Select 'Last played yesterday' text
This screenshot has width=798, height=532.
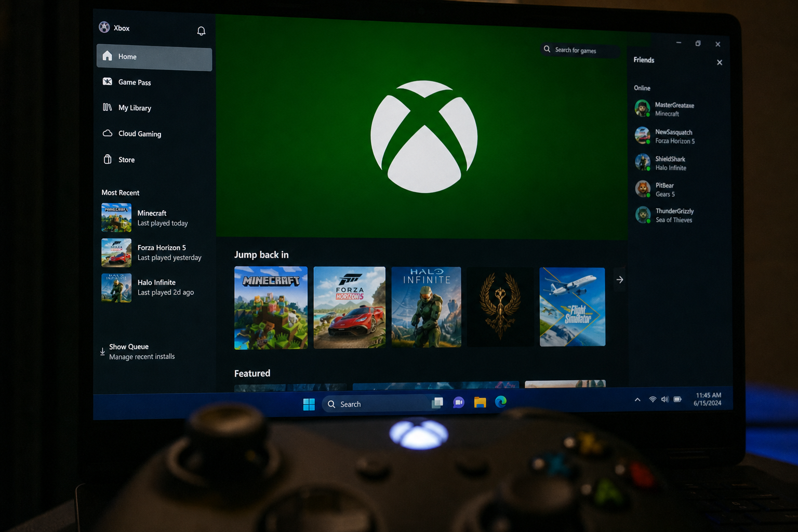coord(169,258)
